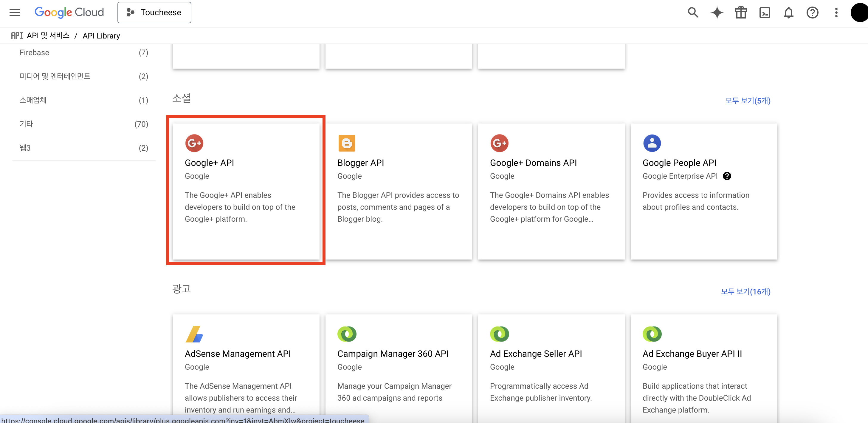868x423 pixels.
Task: Click the gift box free trial icon
Action: tap(741, 13)
